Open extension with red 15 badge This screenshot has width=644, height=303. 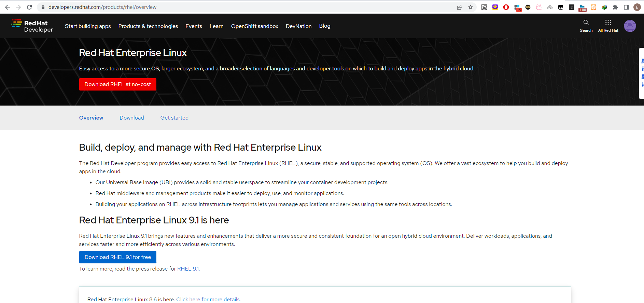(x=517, y=8)
